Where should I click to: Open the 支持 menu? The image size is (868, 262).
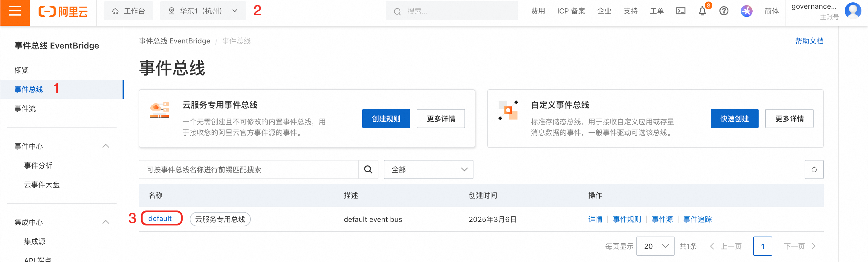(x=630, y=11)
